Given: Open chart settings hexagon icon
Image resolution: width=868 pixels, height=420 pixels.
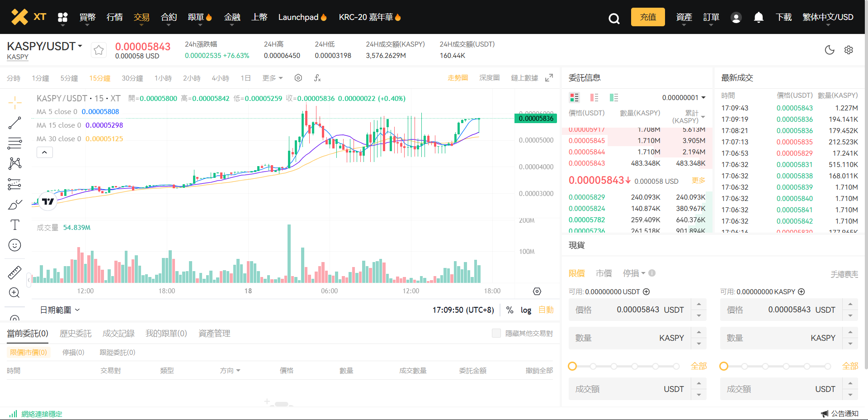Looking at the screenshot, I should [298, 78].
